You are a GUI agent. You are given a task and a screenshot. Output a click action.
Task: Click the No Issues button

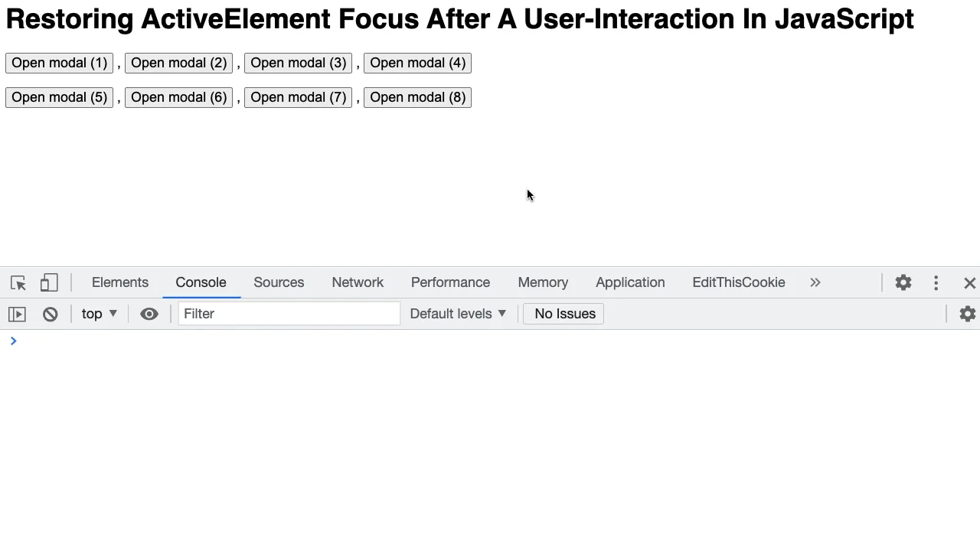pyautogui.click(x=563, y=314)
